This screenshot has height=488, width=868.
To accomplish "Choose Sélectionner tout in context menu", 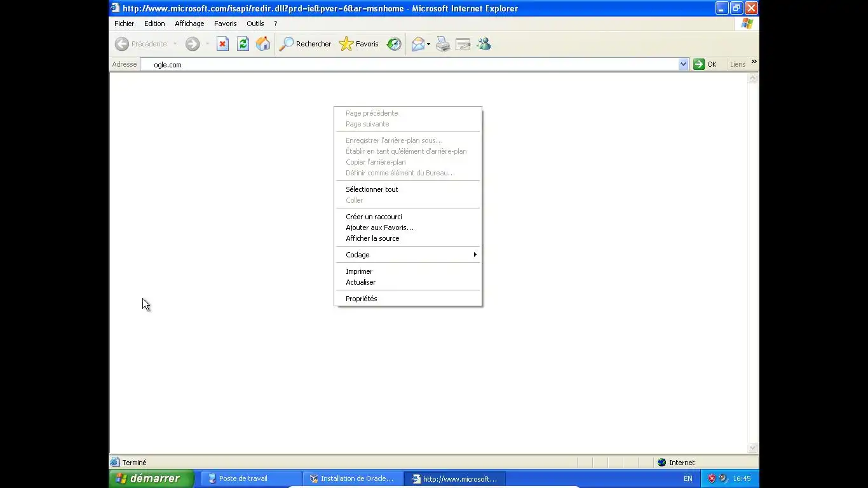I will click(407, 189).
